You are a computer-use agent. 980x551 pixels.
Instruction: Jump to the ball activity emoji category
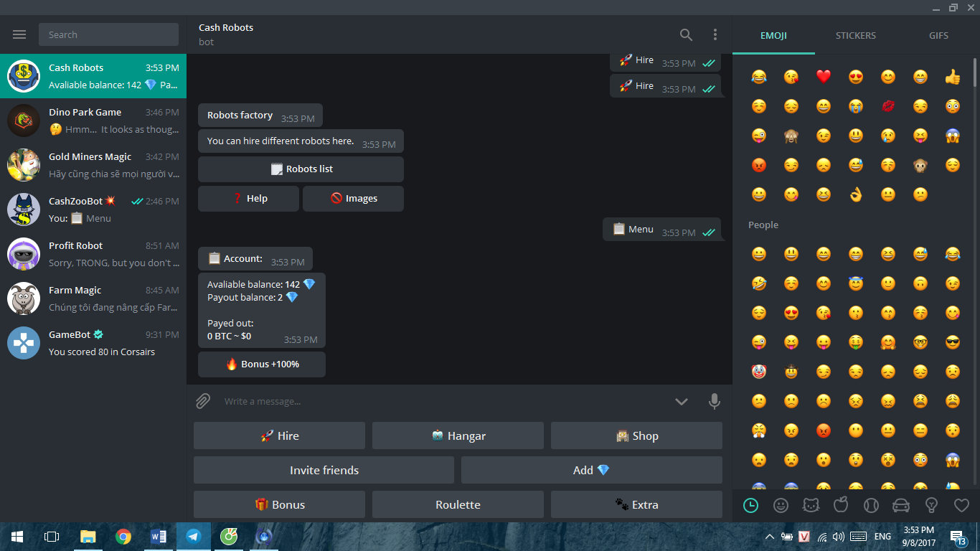[871, 505]
